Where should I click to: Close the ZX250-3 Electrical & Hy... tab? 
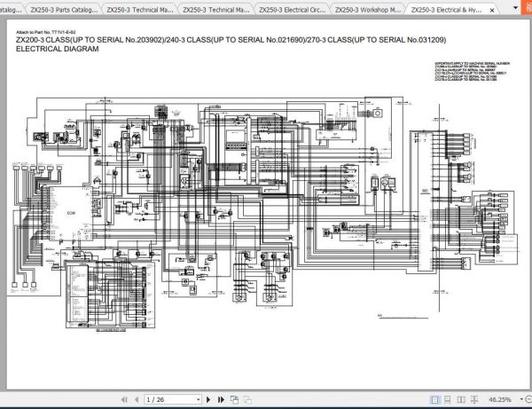(x=492, y=11)
